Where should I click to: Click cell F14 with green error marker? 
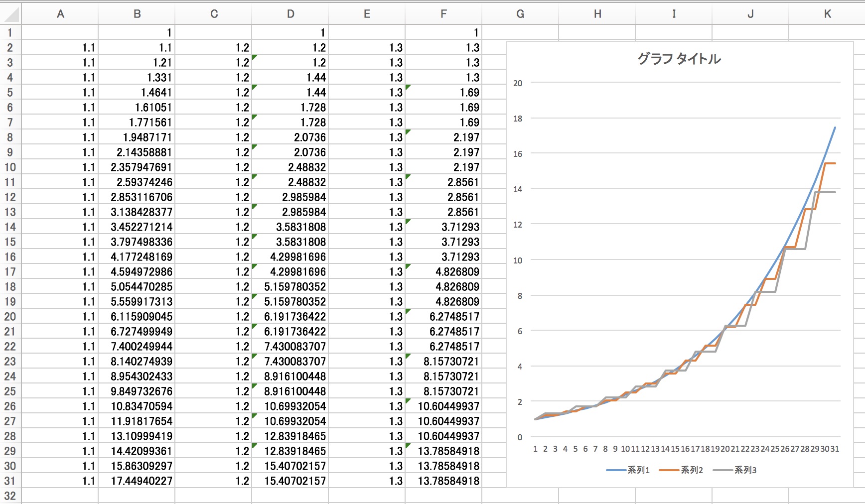point(443,227)
